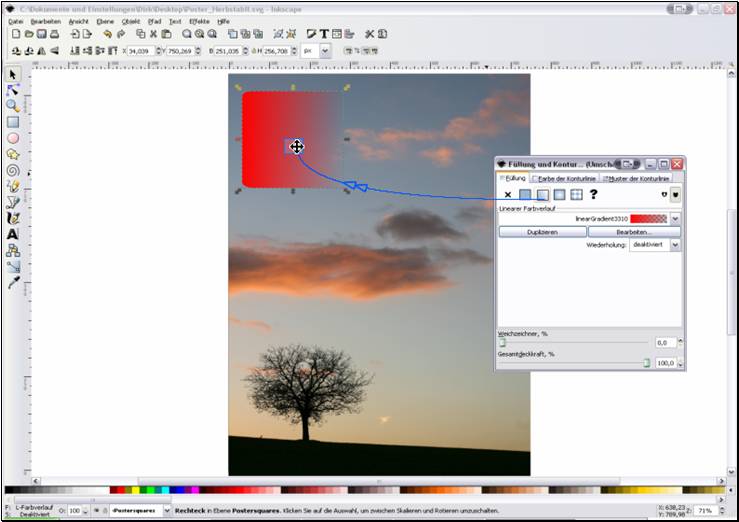Image resolution: width=739 pixels, height=522 pixels.
Task: Pick the Zoom magnifier tool
Action: pos(13,106)
